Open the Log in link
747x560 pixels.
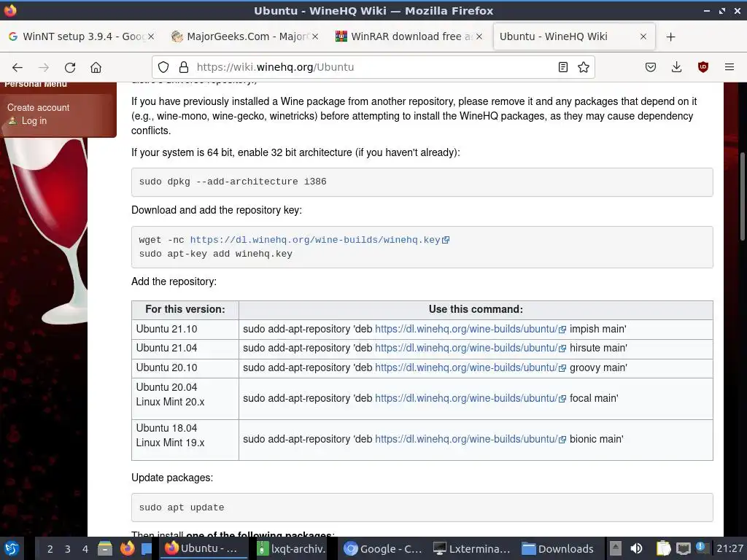point(34,121)
